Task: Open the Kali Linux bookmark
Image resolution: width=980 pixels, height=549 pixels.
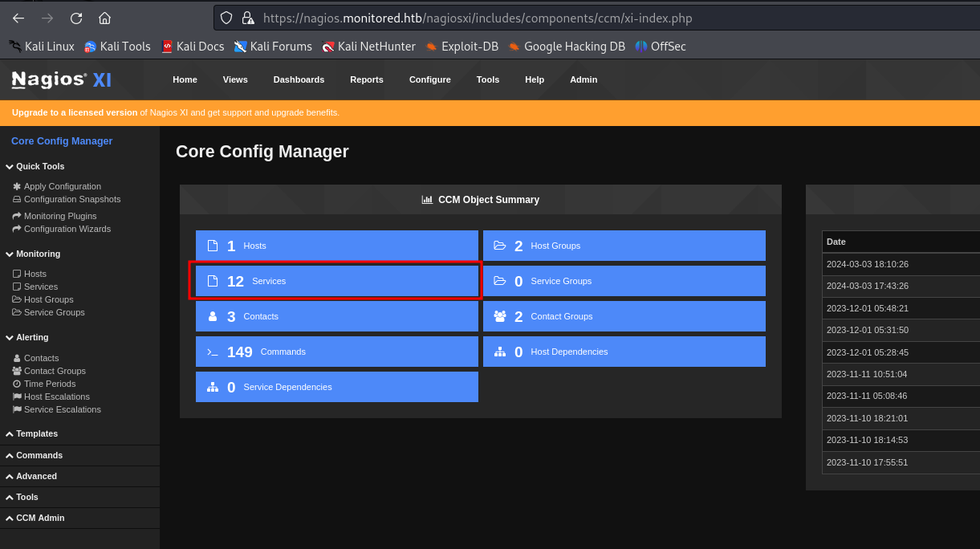Action: [x=41, y=47]
